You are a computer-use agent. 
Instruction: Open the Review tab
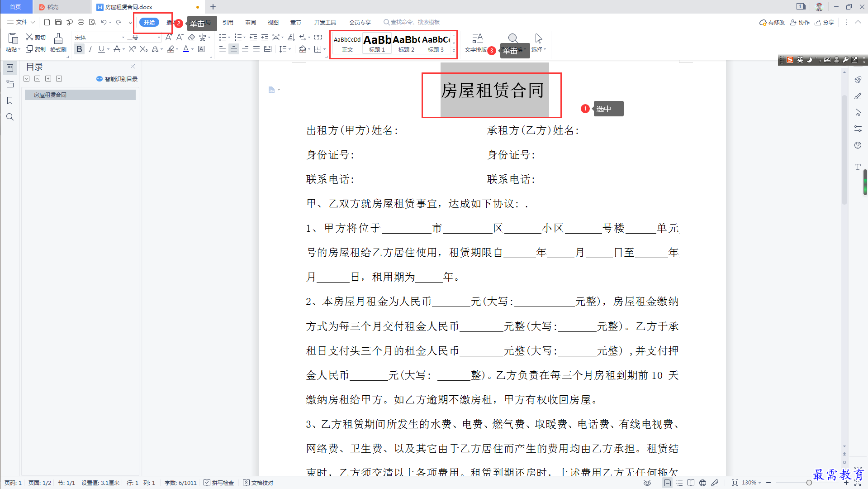[251, 22]
